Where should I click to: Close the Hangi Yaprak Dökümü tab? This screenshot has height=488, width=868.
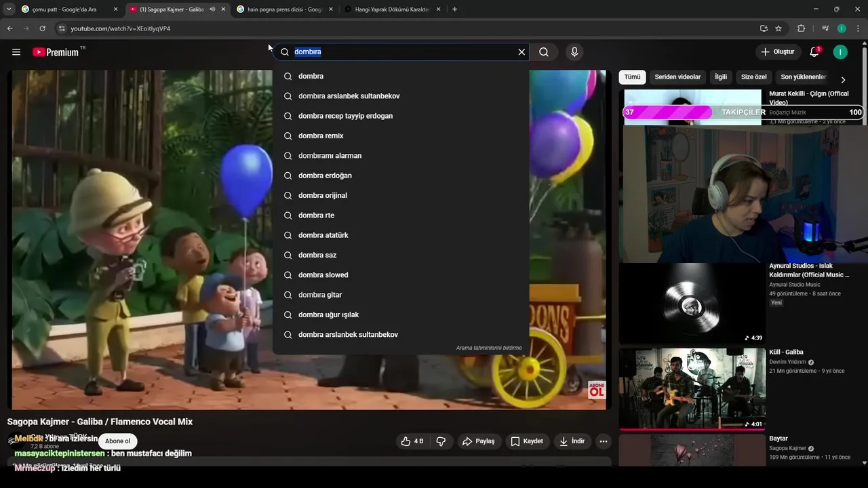(438, 9)
